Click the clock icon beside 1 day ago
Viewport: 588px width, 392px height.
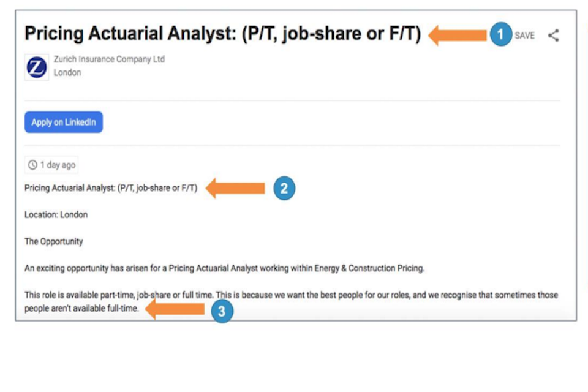point(33,165)
